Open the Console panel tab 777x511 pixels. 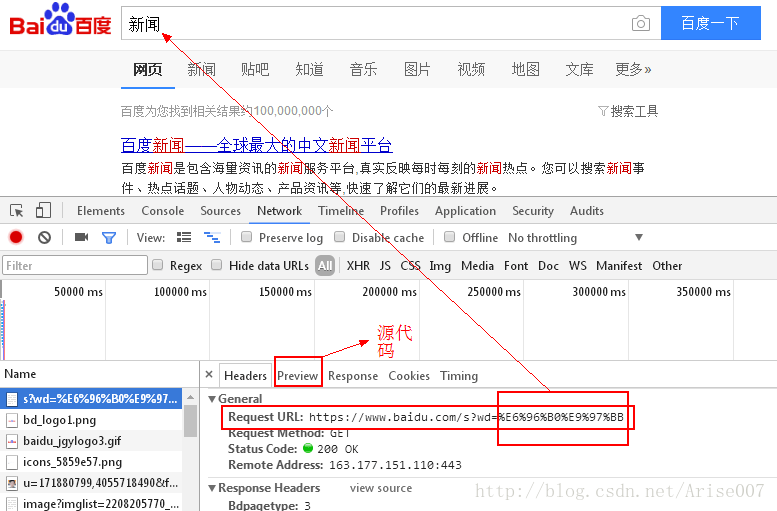163,211
